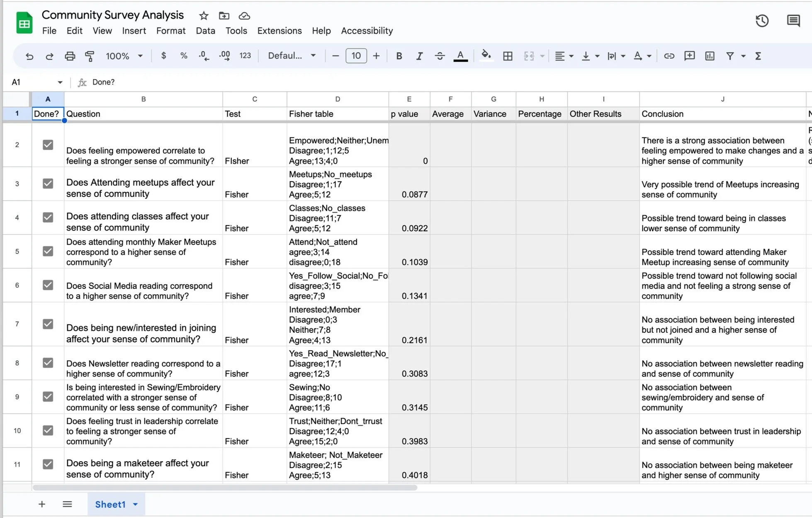
Task: Uncheck the Done box in row 2
Action: (x=48, y=145)
